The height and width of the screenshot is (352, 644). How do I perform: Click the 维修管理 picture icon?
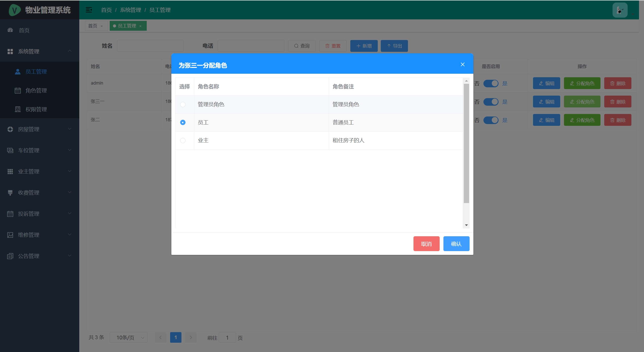pyautogui.click(x=10, y=235)
